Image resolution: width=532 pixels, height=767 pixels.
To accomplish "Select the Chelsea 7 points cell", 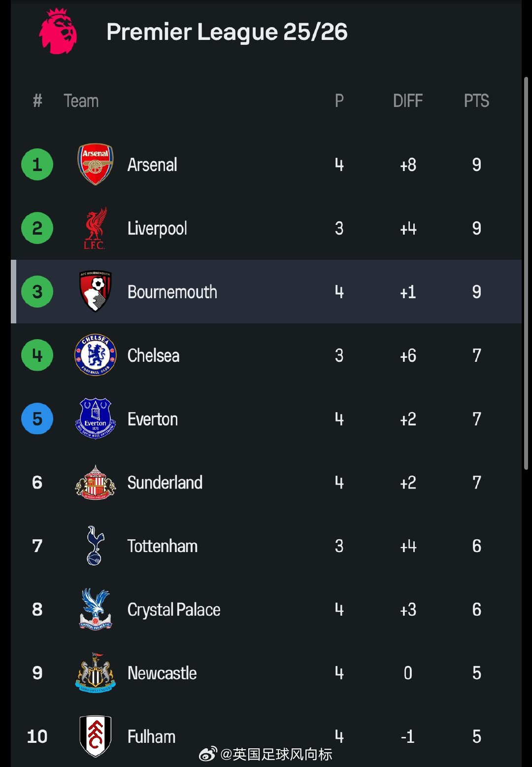I will click(x=476, y=355).
